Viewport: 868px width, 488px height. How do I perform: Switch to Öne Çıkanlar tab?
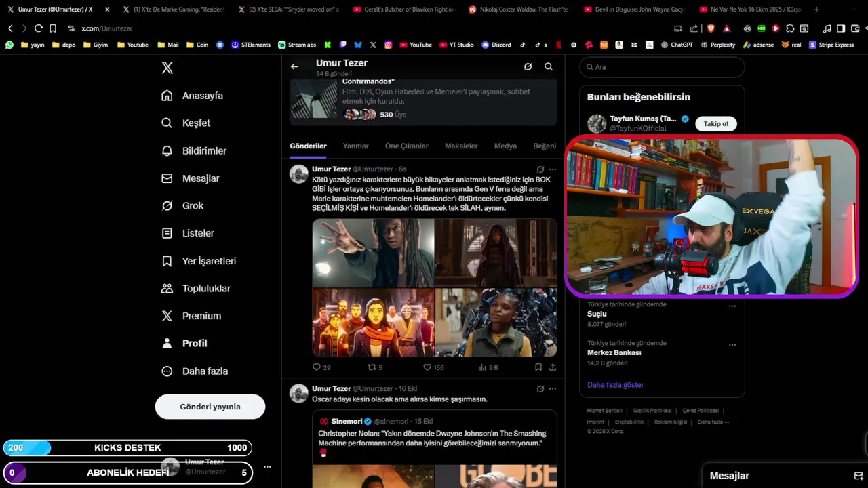pyautogui.click(x=406, y=146)
